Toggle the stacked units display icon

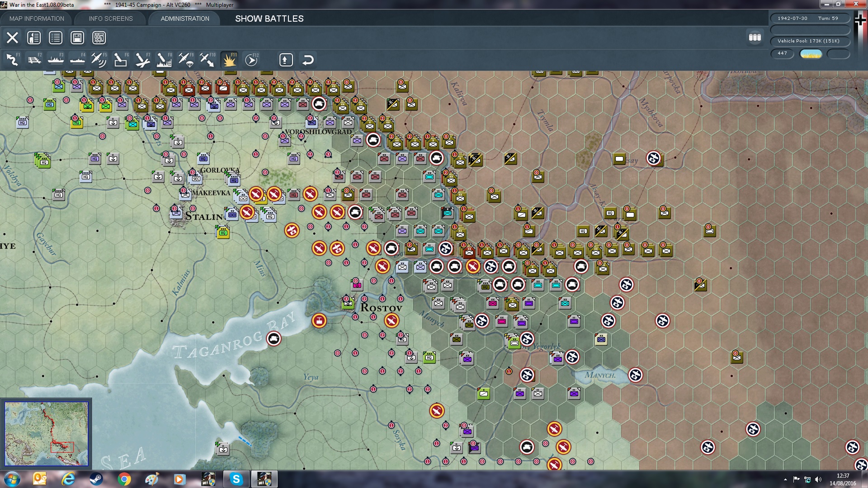click(755, 38)
